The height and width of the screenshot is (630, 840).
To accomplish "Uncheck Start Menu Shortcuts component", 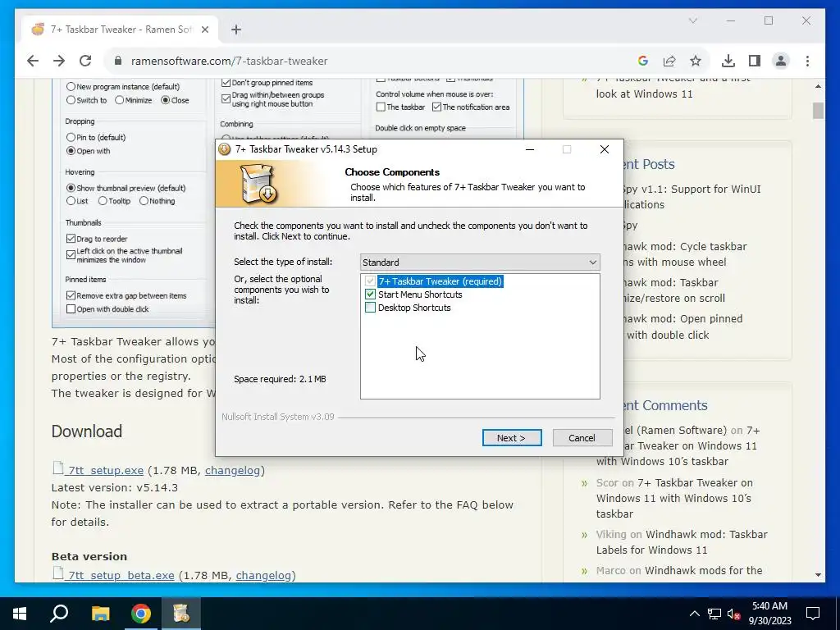I will tap(370, 294).
